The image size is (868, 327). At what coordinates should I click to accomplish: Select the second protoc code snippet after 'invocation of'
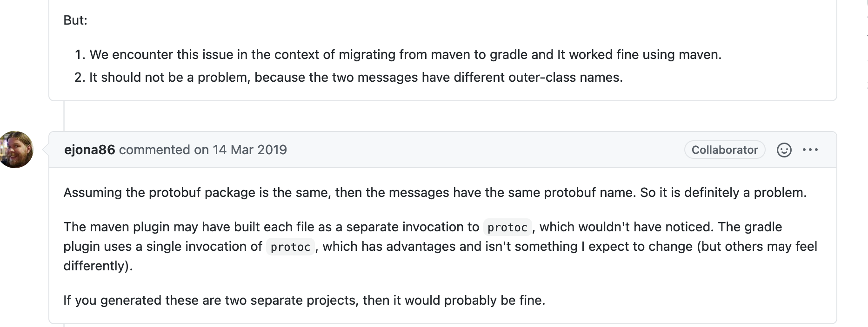[x=290, y=247]
